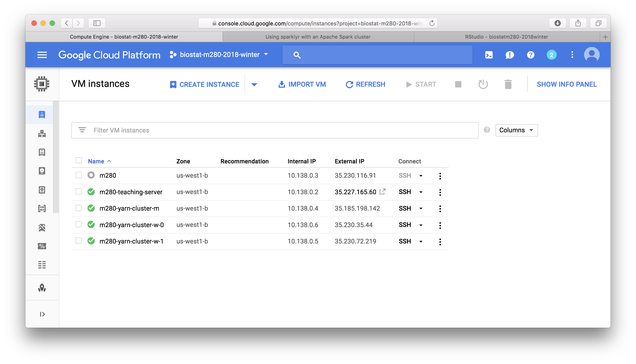The width and height of the screenshot is (636, 364).
Task: Open the Marketplace rocket icon in the sidebar
Action: (42, 288)
